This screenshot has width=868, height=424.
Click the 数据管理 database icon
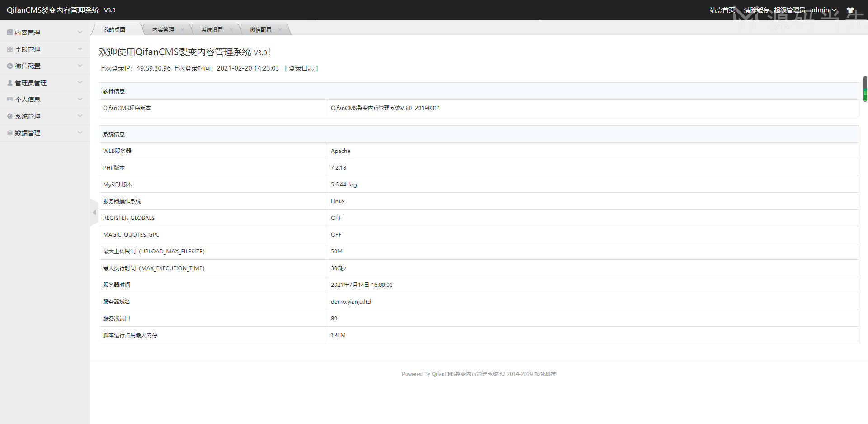(x=10, y=133)
